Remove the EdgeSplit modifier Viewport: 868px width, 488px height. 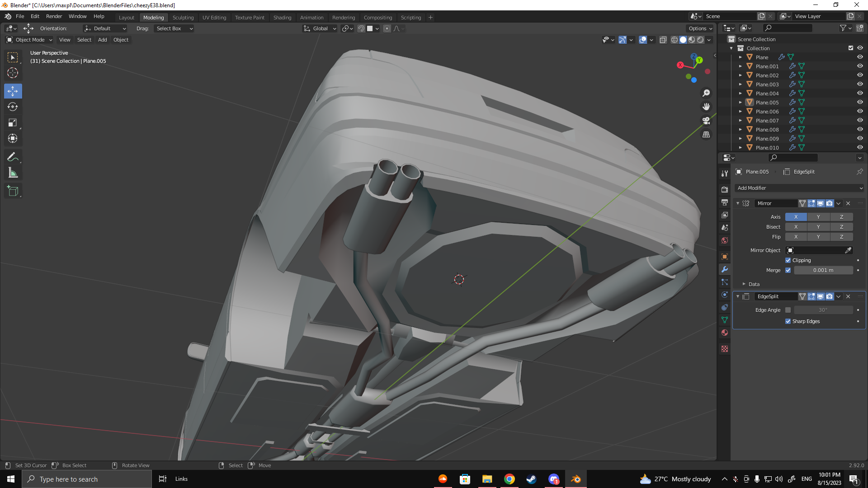848,296
